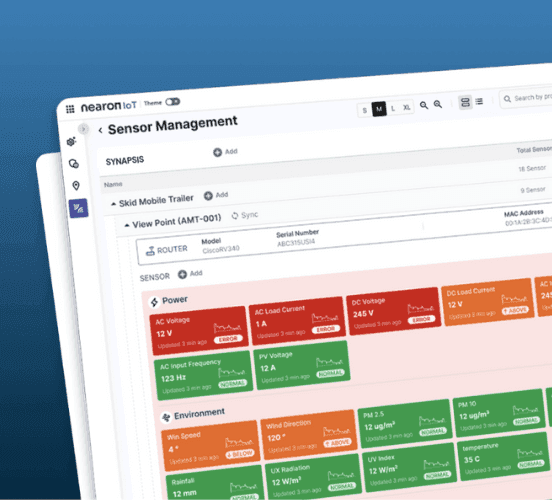The width and height of the screenshot is (552, 500).
Task: Click the zoom out magnifier icon
Action: 424,105
